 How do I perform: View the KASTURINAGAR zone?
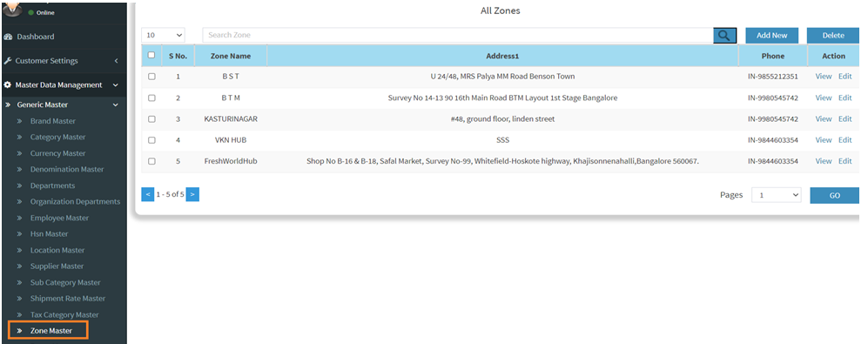click(824, 118)
